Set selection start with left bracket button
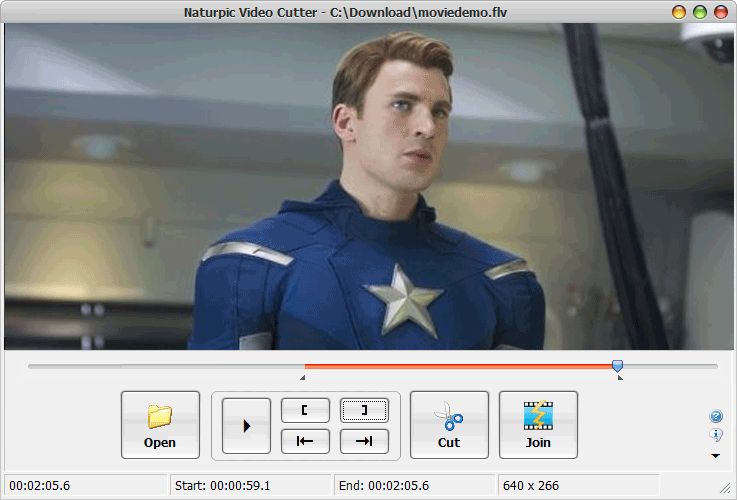This screenshot has width=737, height=500. click(305, 410)
